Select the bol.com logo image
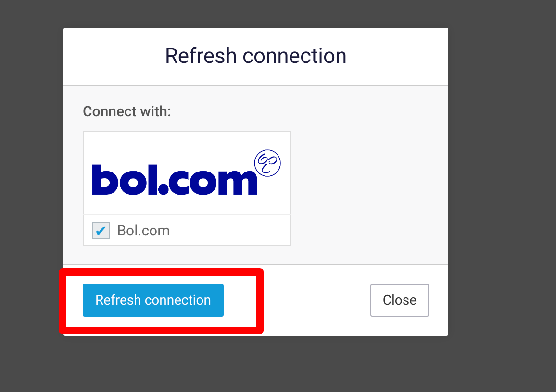Screen dimensions: 556x392 click(x=187, y=173)
